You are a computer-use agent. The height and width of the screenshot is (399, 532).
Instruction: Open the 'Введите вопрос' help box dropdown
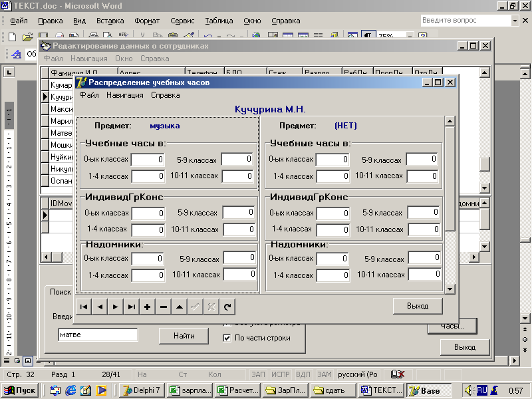click(515, 21)
